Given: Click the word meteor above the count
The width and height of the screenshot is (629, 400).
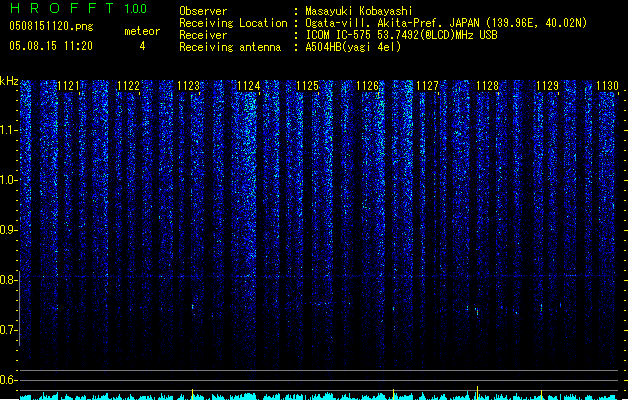Looking at the screenshot, I should pyautogui.click(x=142, y=31).
